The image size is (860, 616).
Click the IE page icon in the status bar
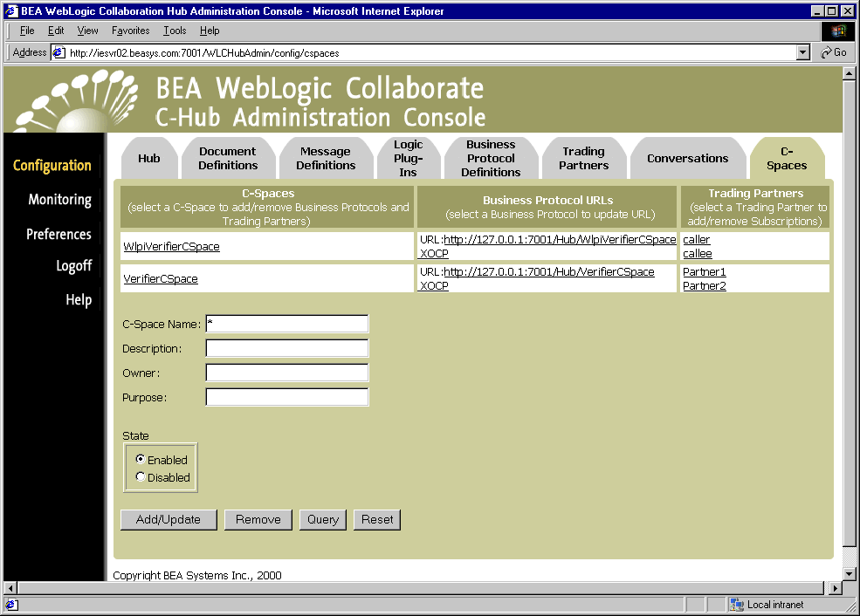pos(11,605)
